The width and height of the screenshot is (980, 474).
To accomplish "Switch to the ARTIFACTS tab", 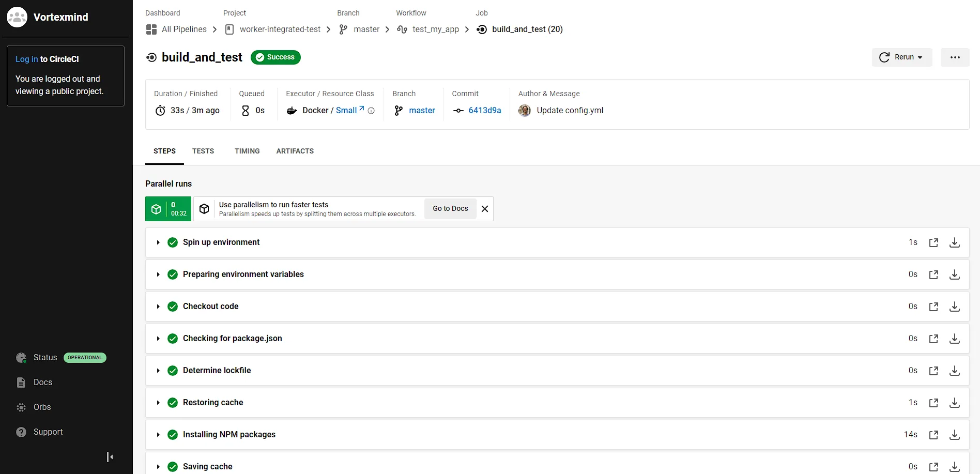I will point(295,151).
